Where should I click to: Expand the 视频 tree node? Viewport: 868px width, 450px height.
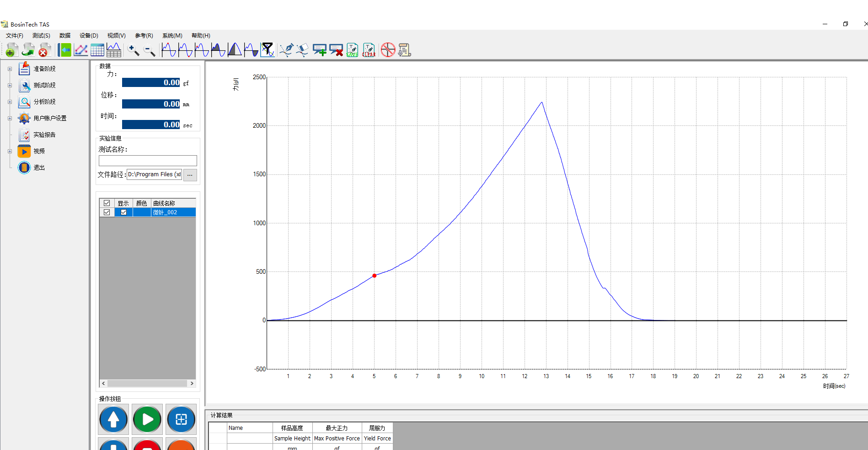pyautogui.click(x=10, y=152)
